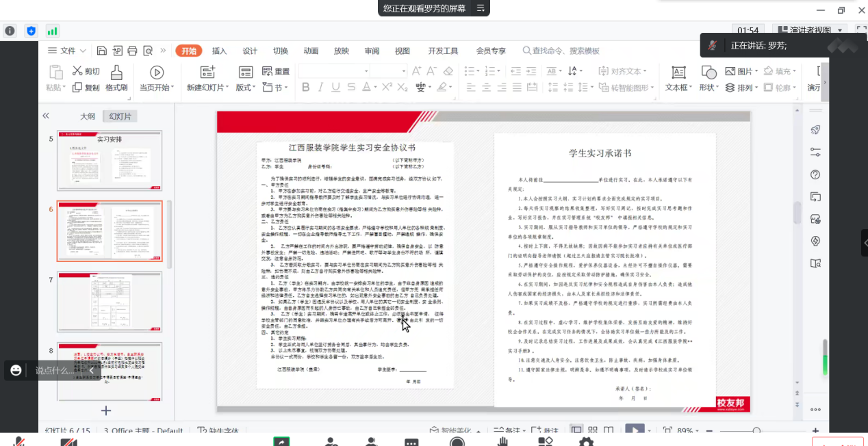Select slide 7 thumbnail
This screenshot has width=868, height=446.
(110, 302)
